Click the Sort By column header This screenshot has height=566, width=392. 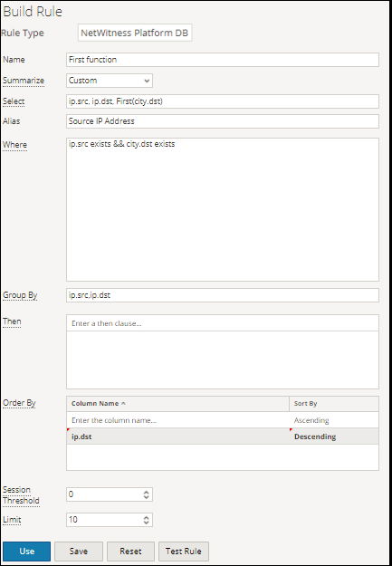point(334,404)
